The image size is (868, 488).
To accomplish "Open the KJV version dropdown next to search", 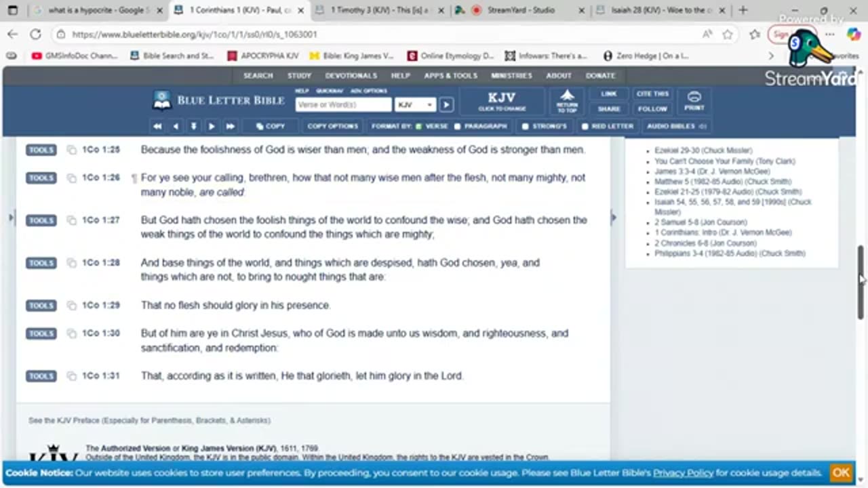I will [415, 105].
